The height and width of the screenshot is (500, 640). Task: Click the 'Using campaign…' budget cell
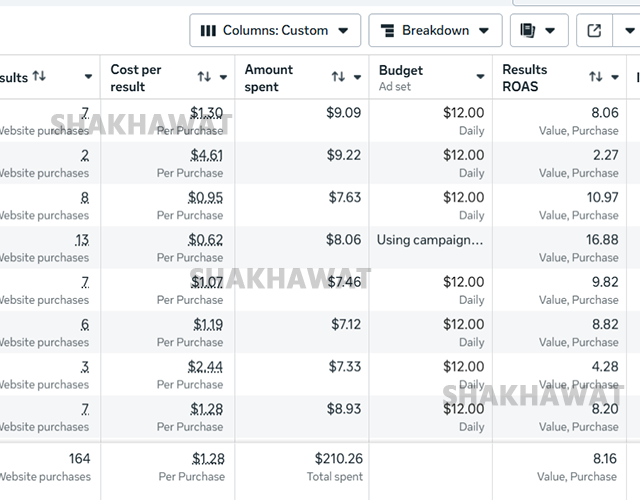click(430, 240)
